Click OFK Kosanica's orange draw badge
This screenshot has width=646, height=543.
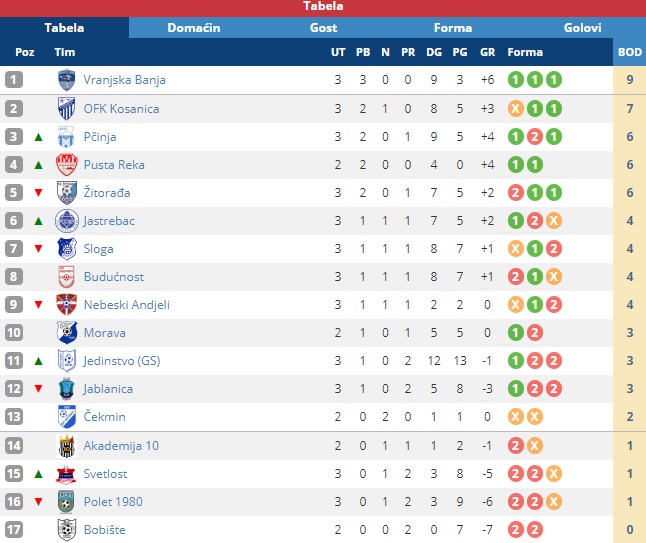pyautogui.click(x=515, y=109)
